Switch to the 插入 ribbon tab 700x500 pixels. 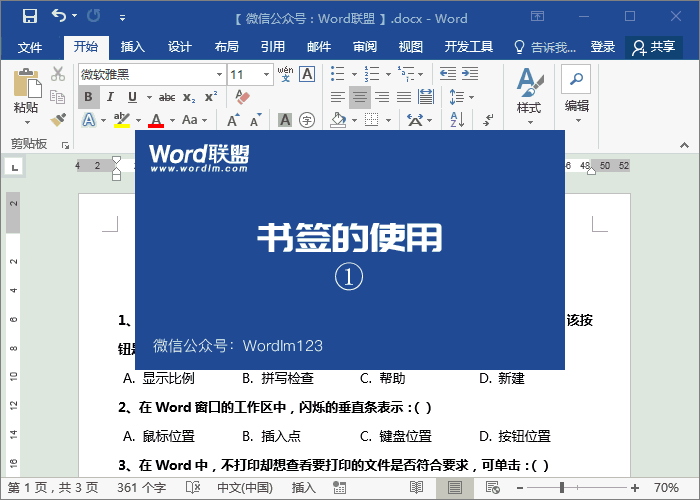[x=133, y=46]
